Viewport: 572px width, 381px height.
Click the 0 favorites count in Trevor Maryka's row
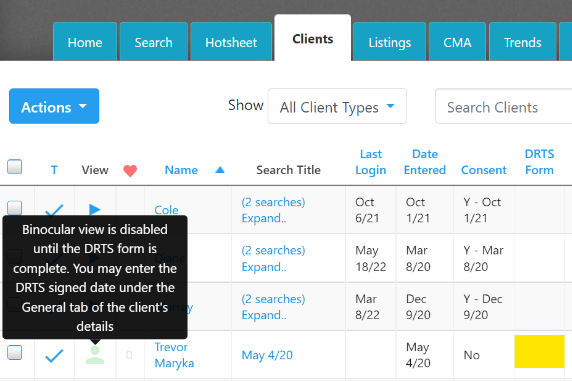[129, 355]
